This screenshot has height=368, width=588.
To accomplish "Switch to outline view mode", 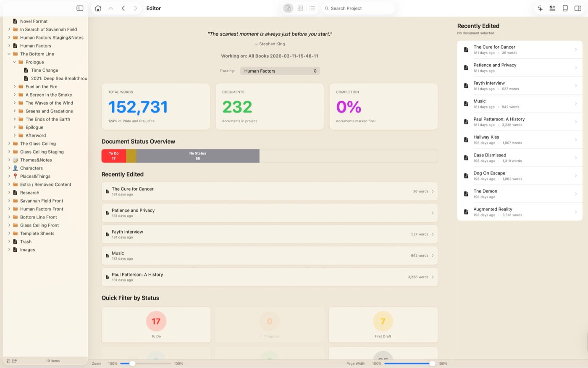I will [x=312, y=8].
